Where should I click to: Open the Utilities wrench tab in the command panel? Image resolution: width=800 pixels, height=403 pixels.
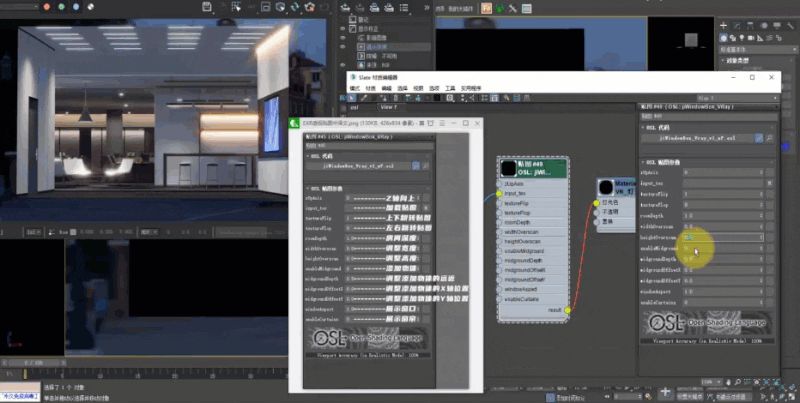point(790,26)
